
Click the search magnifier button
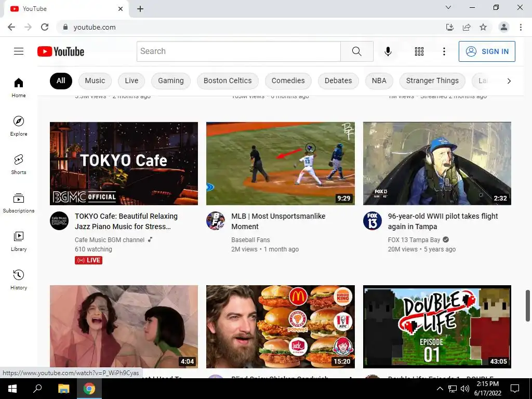point(356,51)
